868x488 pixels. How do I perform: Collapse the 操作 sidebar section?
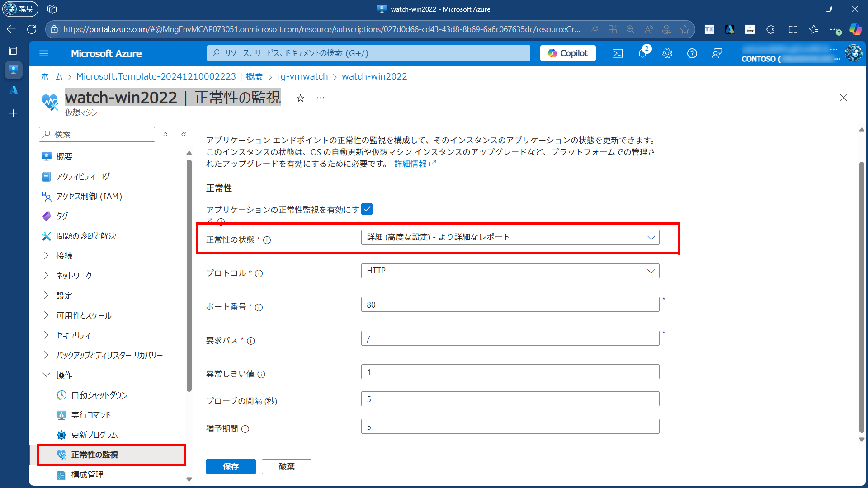pos(46,375)
